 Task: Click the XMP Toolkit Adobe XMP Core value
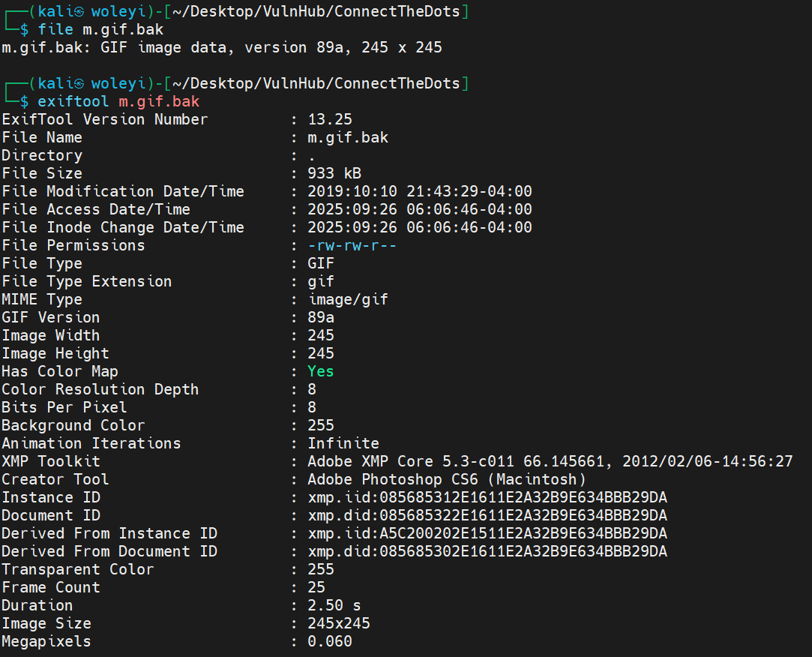[550, 461]
